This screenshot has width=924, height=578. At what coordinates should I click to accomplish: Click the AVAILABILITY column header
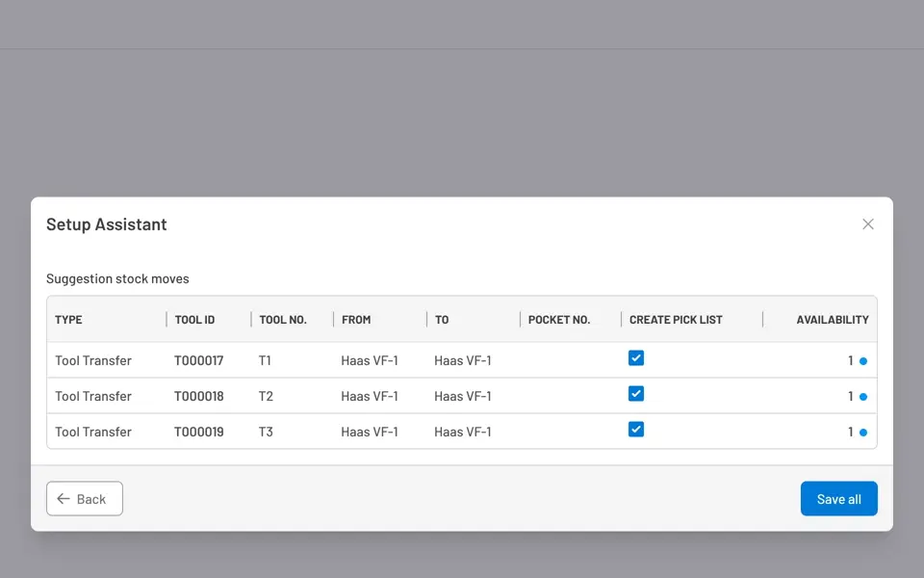832,320
